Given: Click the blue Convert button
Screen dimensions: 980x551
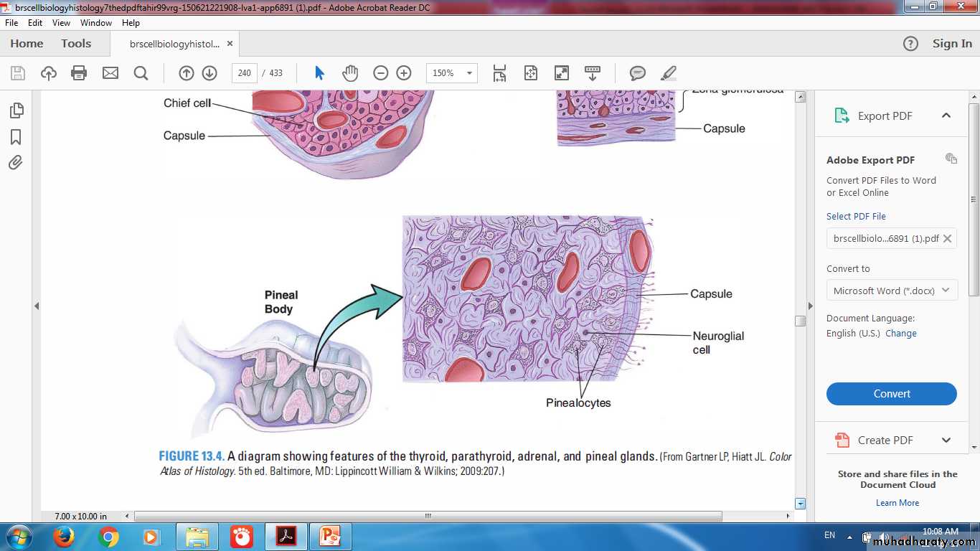Looking at the screenshot, I should point(891,394).
